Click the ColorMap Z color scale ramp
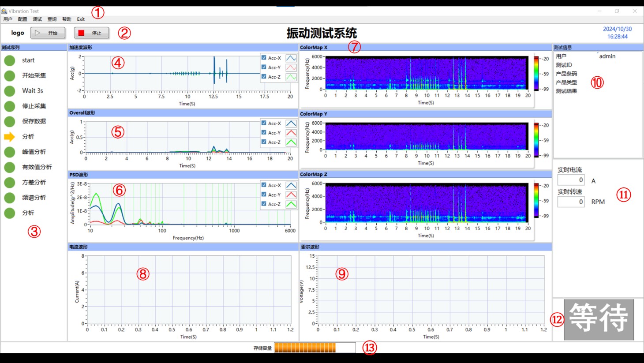Viewport: 644px width, 363px height. pyautogui.click(x=536, y=201)
